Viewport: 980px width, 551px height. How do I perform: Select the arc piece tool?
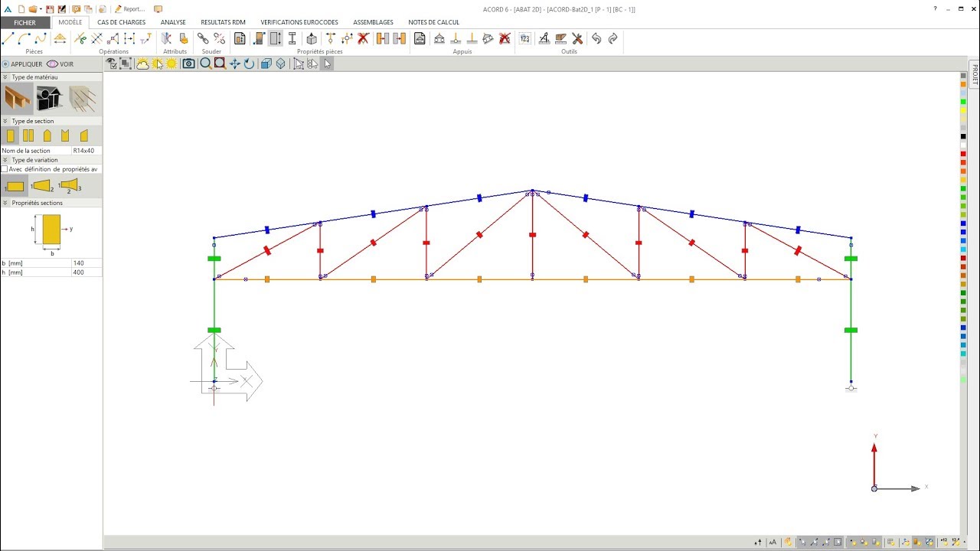coord(24,38)
